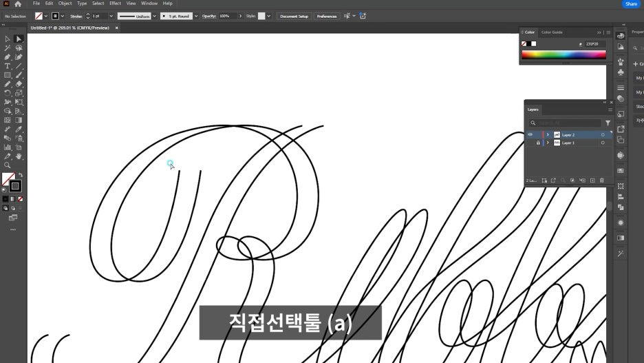Select the Direct Selection tool

click(x=19, y=39)
